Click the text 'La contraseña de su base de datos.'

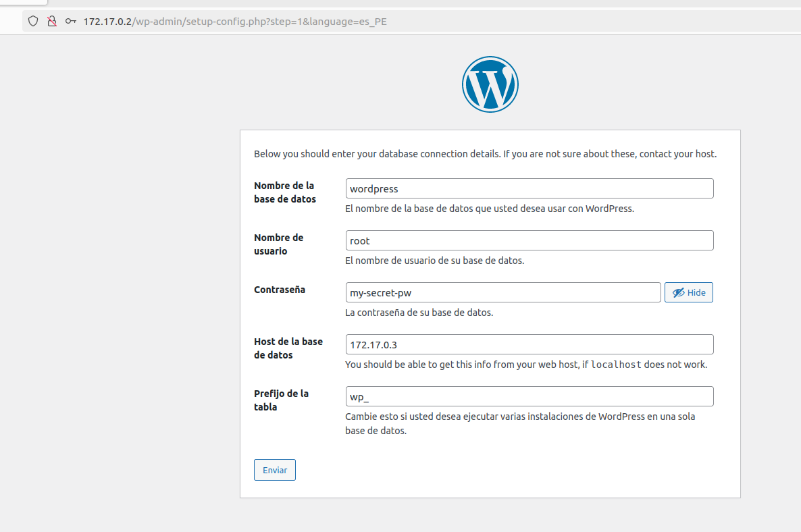419,313
